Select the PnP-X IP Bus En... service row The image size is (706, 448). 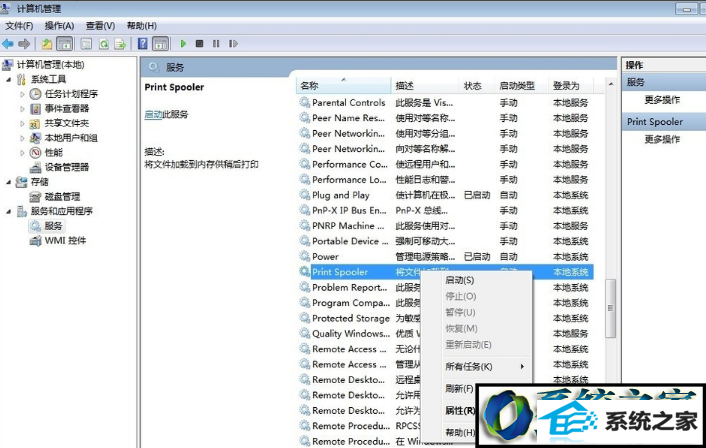pos(445,210)
